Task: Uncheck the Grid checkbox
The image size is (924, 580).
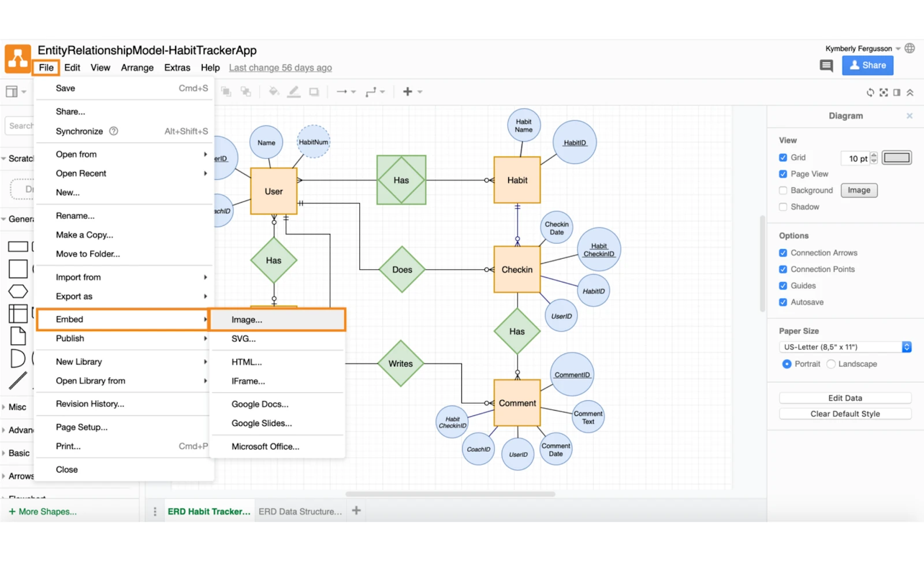Action: coord(783,158)
